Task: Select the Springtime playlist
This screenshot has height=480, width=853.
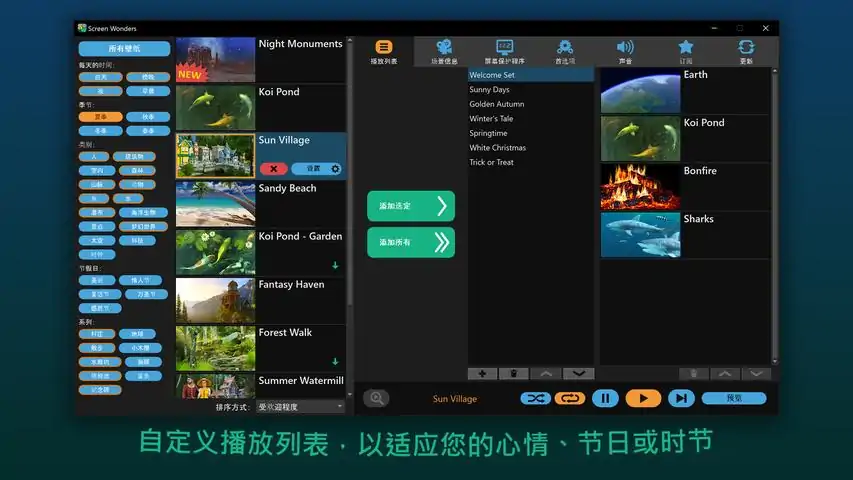Action: click(530, 133)
